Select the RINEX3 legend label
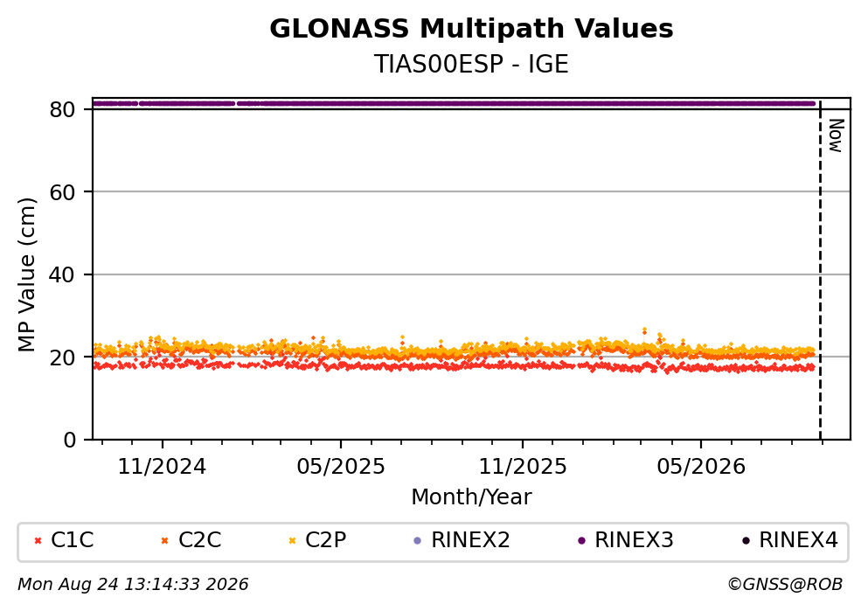 (634, 539)
